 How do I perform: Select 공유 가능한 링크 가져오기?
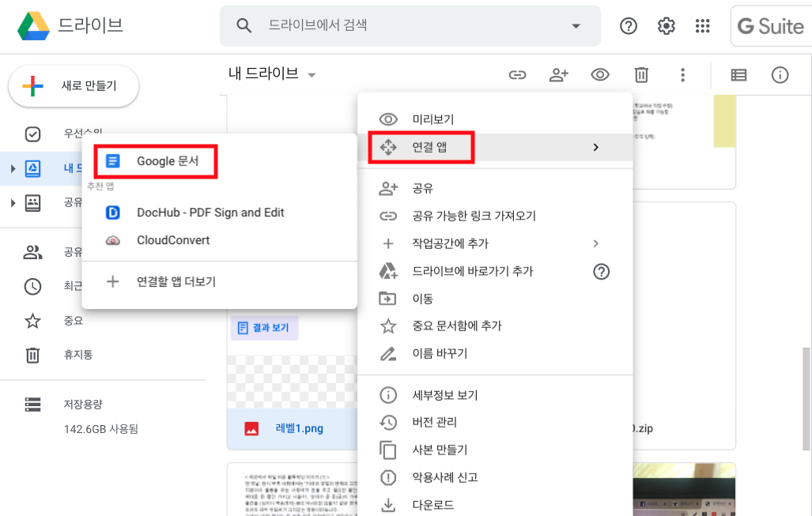[495, 216]
